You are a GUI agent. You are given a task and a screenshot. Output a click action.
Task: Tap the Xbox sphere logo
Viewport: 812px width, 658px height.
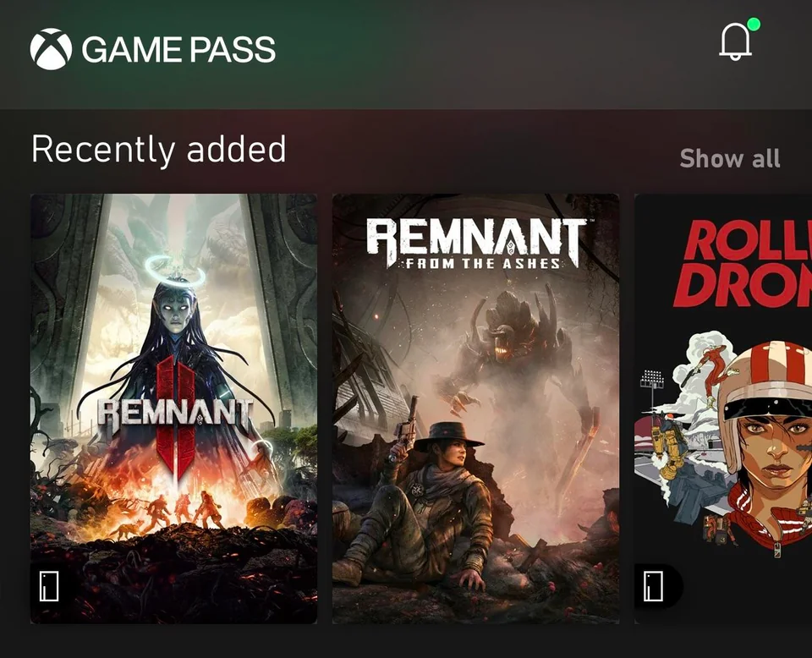click(51, 49)
